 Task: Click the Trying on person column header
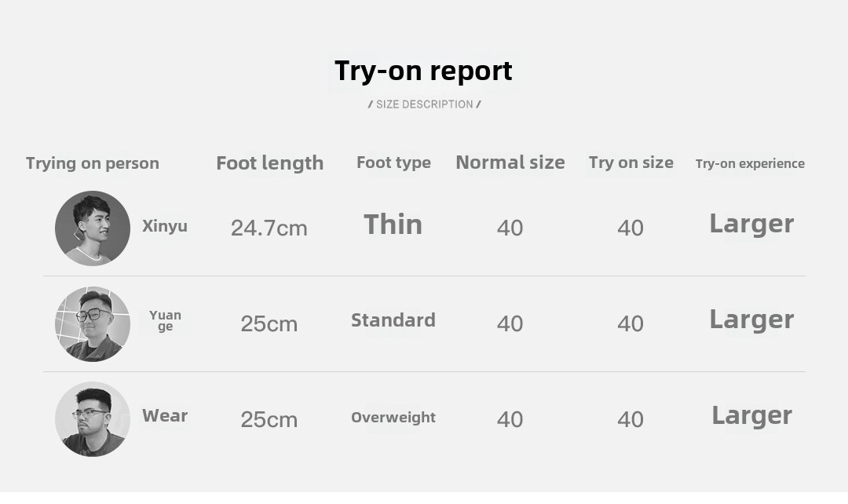click(x=93, y=163)
